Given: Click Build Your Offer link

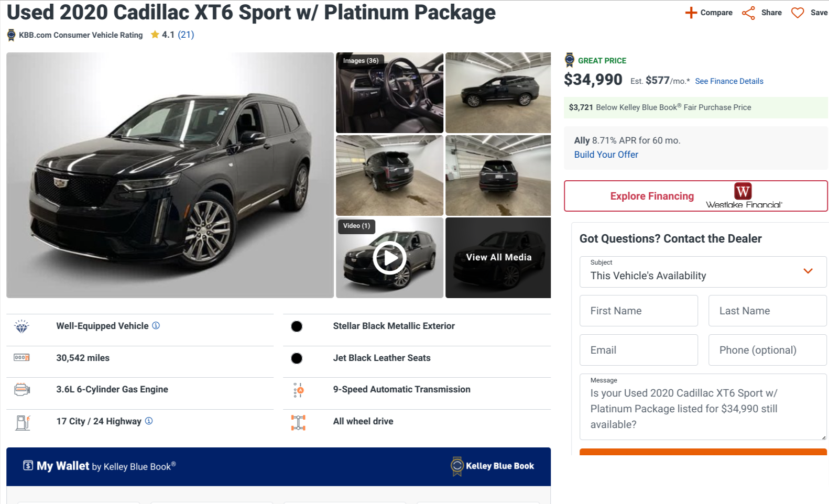Looking at the screenshot, I should 606,155.
